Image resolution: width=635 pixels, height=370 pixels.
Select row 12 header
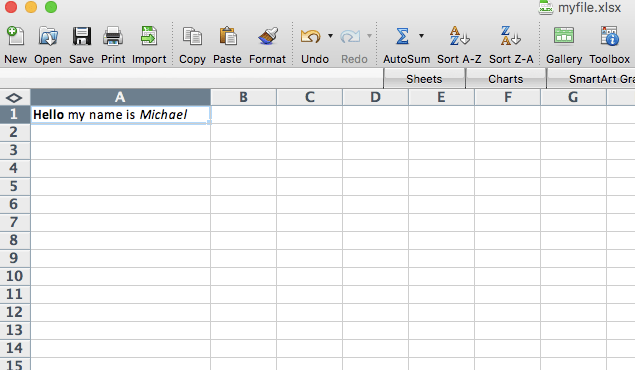click(x=15, y=312)
